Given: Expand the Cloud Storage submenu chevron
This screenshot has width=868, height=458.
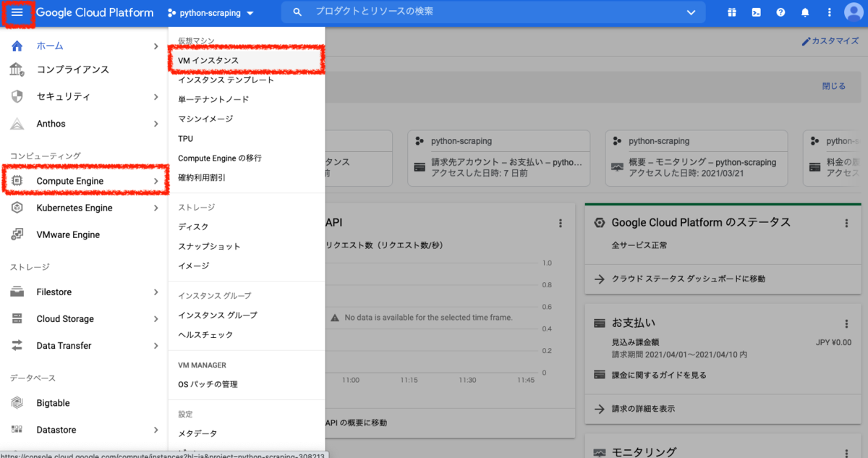Looking at the screenshot, I should pos(156,318).
